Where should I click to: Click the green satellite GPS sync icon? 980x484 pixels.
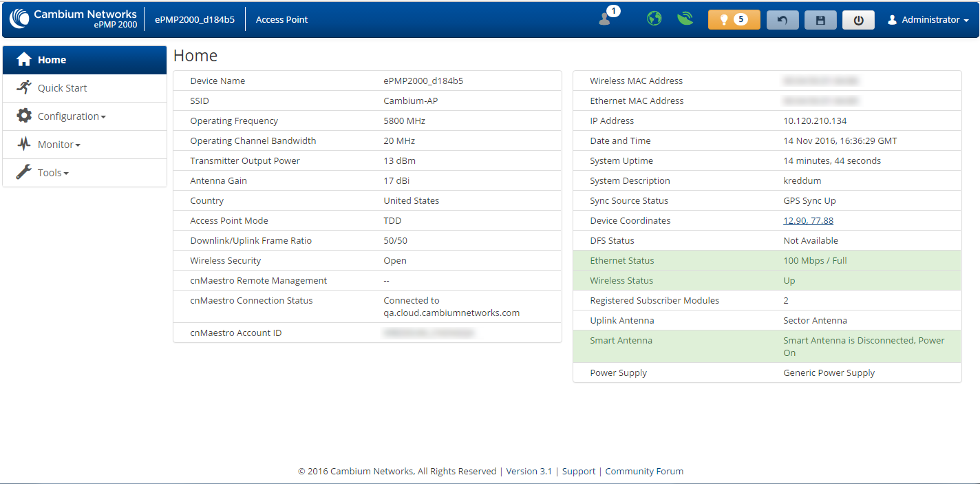685,19
